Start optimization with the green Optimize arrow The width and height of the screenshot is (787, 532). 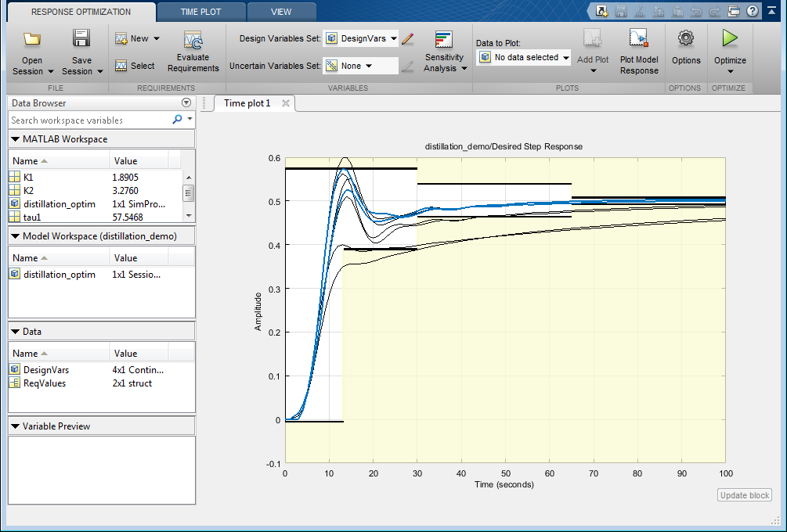pos(730,38)
